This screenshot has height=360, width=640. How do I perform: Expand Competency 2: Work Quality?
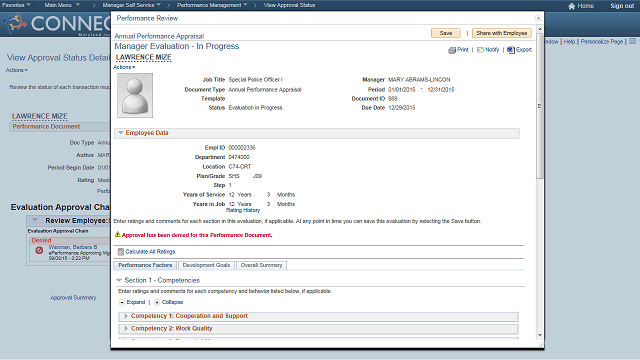[x=126, y=329]
